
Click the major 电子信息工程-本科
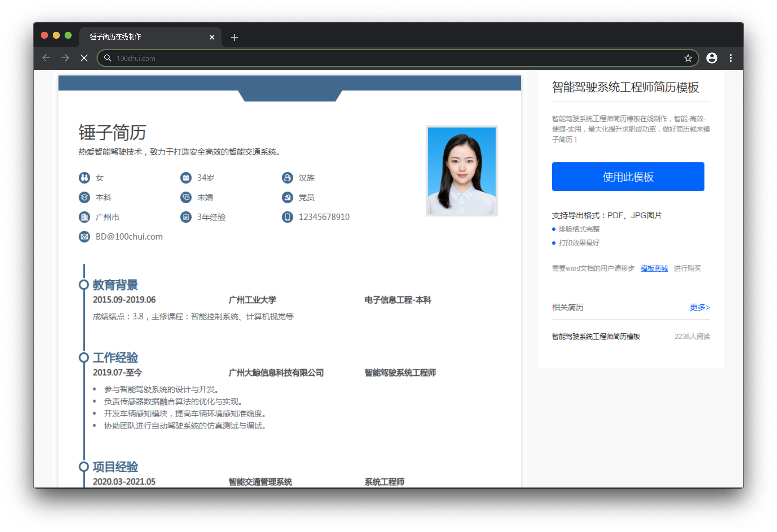click(x=398, y=300)
